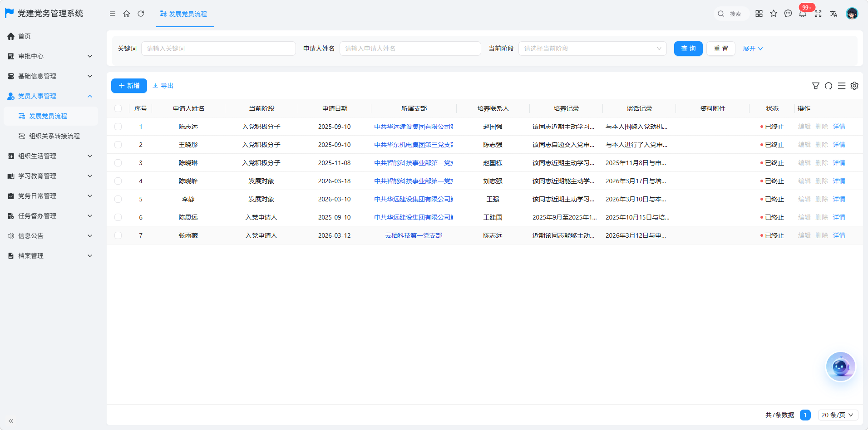This screenshot has height=430, width=868.
Task: Tick the checkbox for 张雨薇
Action: (118, 235)
